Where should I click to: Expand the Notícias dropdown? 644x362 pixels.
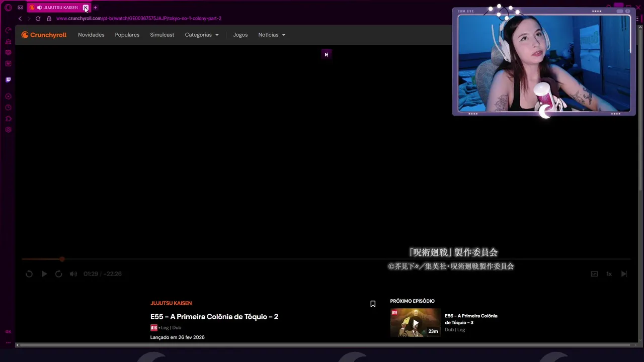tap(272, 35)
